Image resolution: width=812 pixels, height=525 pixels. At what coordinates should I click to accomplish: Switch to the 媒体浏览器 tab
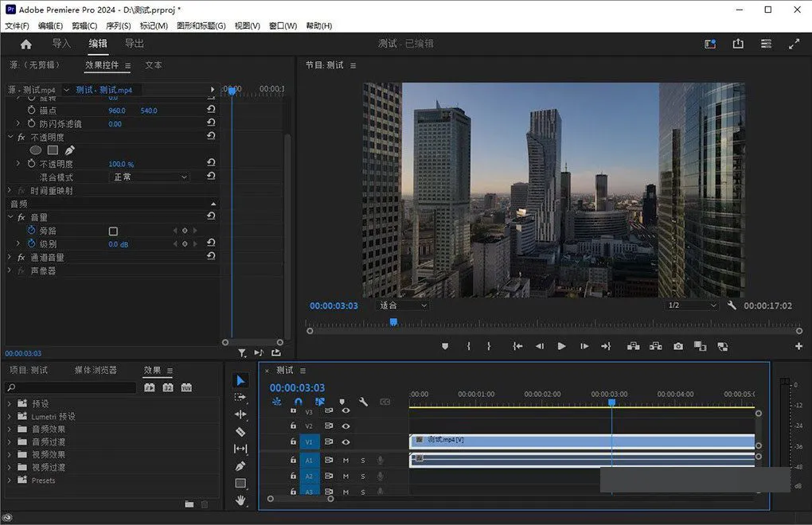click(x=96, y=371)
